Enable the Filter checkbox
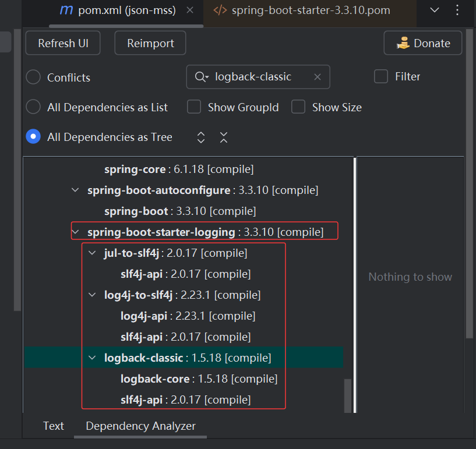476x449 pixels. tap(380, 76)
